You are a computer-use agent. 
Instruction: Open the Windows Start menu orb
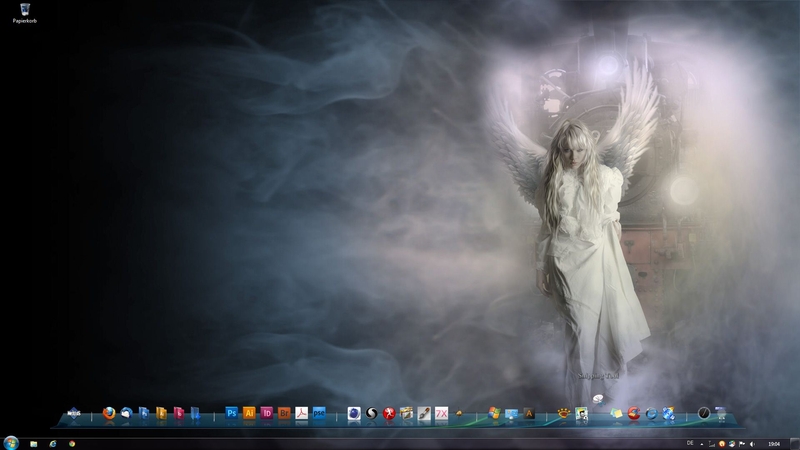[11, 443]
